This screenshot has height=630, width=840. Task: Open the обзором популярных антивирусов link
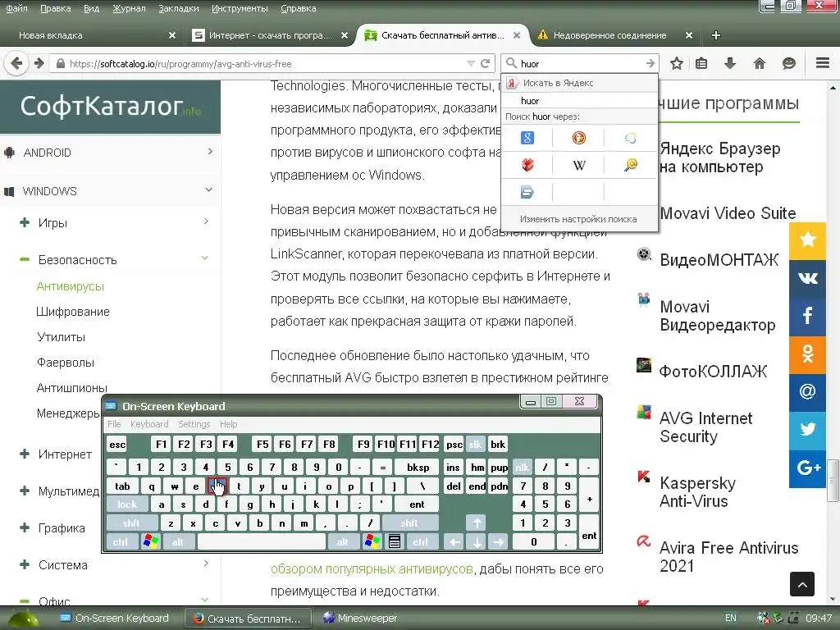click(372, 568)
